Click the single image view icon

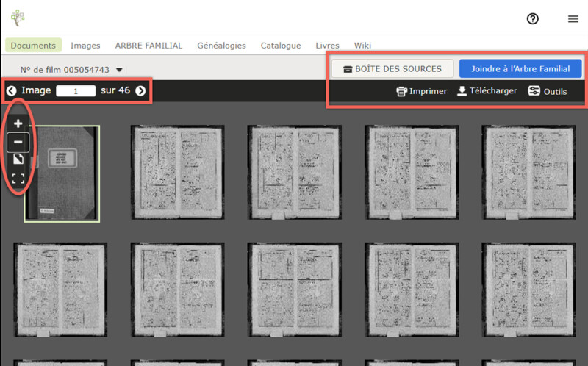pos(18,159)
